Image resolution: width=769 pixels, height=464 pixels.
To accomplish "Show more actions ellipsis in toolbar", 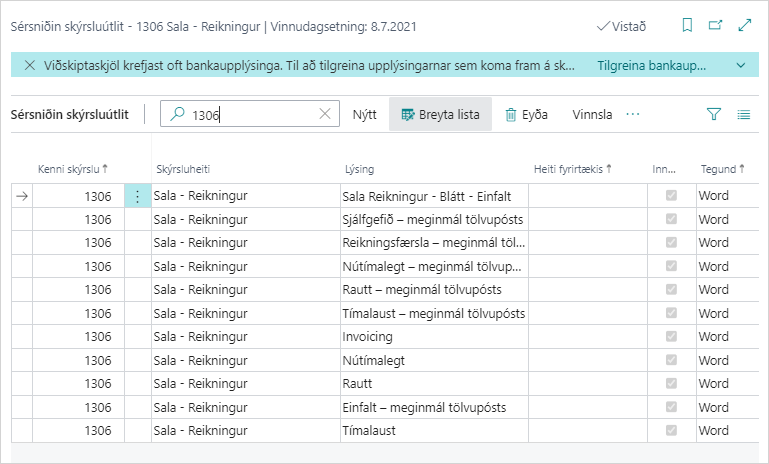I will pyautogui.click(x=632, y=115).
